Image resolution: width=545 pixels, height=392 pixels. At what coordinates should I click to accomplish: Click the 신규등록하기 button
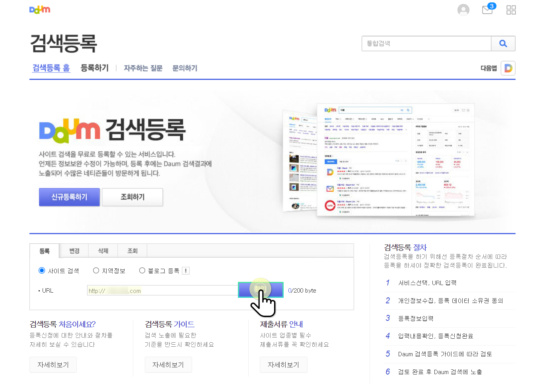pyautogui.click(x=69, y=197)
